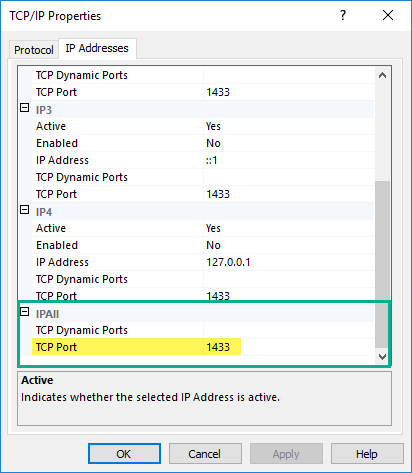Click the question mark help icon in the title bar
Viewport: 412px width, 473px height.
point(343,15)
